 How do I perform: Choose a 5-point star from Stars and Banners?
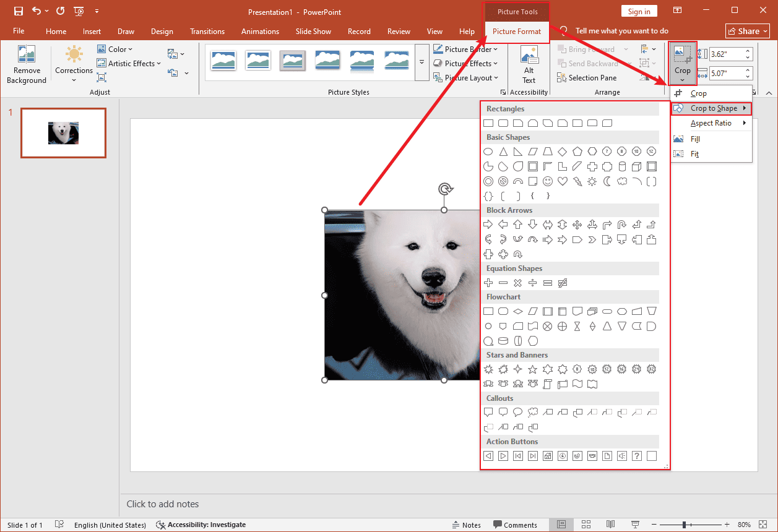[532, 369]
